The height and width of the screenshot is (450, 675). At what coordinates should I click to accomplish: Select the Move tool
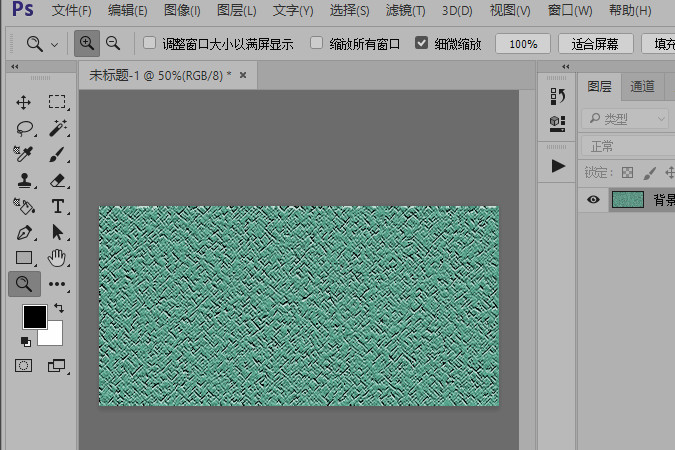click(24, 102)
